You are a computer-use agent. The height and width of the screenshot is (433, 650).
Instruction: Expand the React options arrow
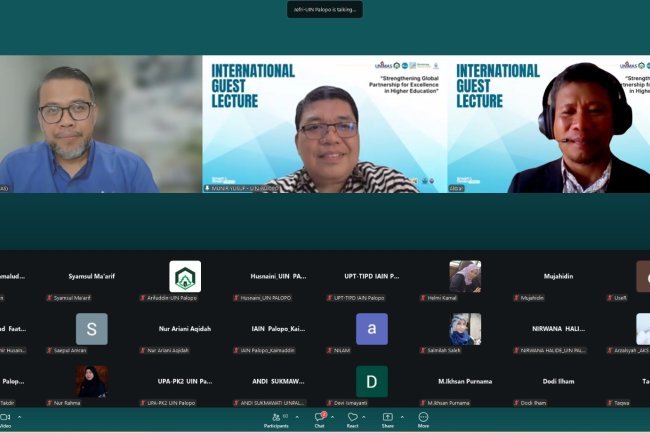[x=364, y=417]
